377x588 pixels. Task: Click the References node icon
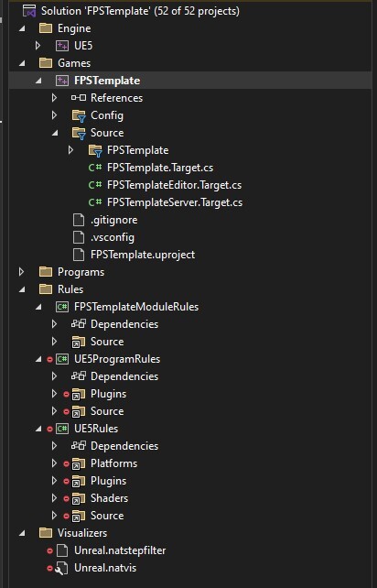click(x=79, y=98)
